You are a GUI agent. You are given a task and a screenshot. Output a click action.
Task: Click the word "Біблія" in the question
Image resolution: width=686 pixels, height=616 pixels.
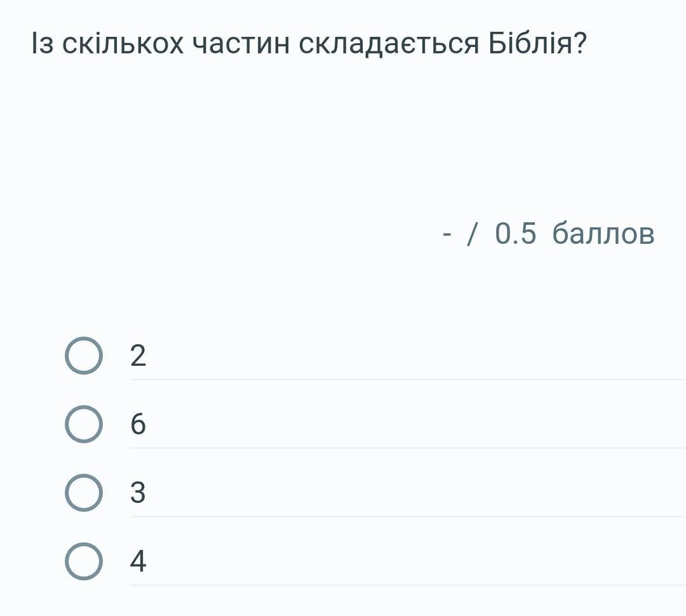[530, 43]
